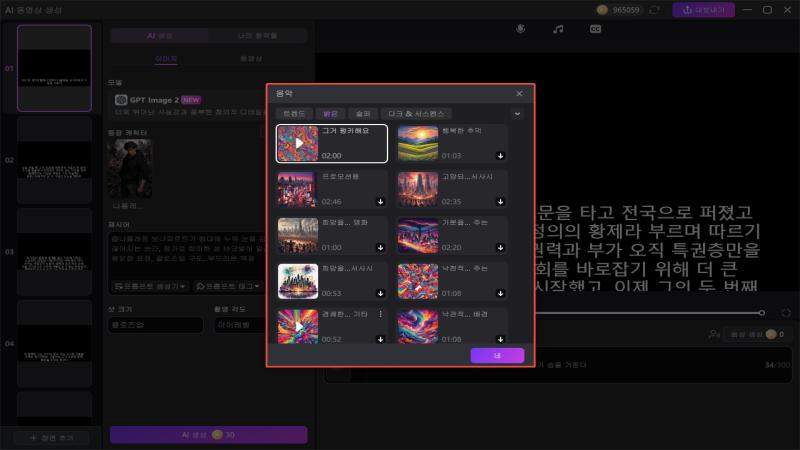The width and height of the screenshot is (800, 450).
Task: Open the CC subtitles tool
Action: click(595, 29)
